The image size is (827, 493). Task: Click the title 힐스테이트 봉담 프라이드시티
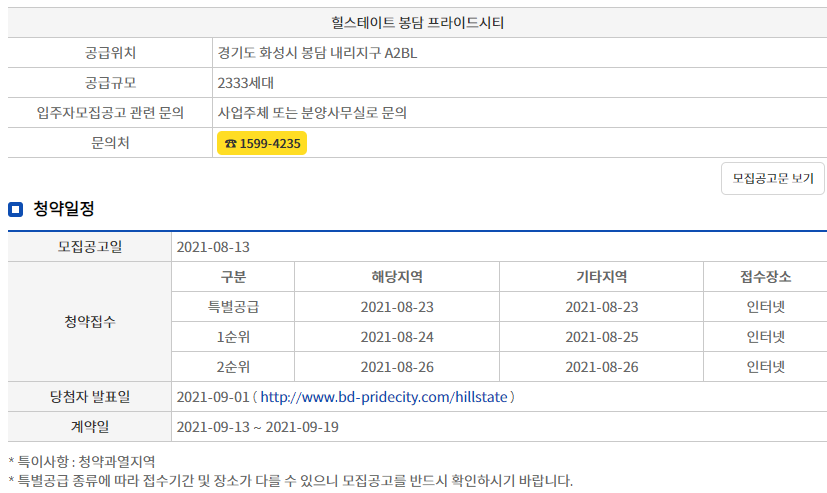(418, 23)
